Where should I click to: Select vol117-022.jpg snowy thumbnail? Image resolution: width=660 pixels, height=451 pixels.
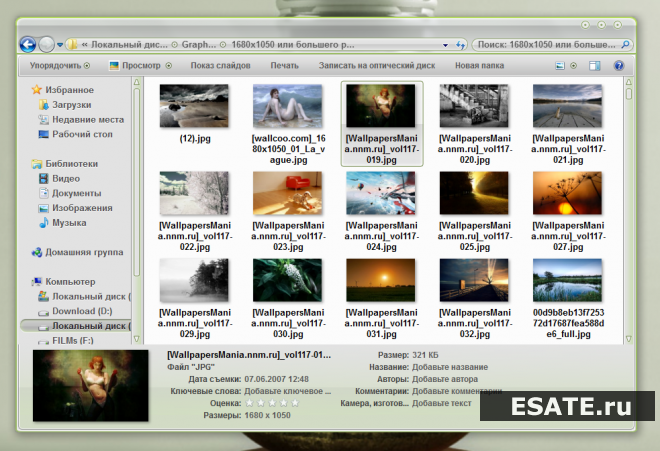(194, 193)
